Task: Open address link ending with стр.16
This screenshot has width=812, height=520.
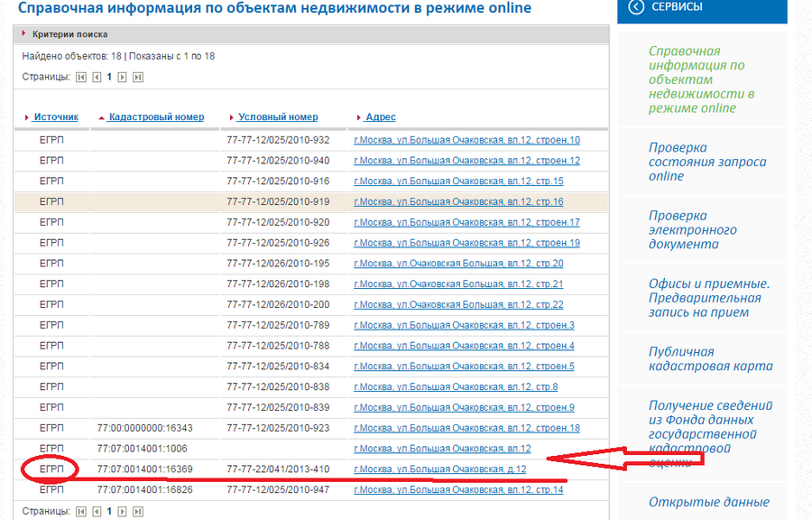Action: pos(458,201)
